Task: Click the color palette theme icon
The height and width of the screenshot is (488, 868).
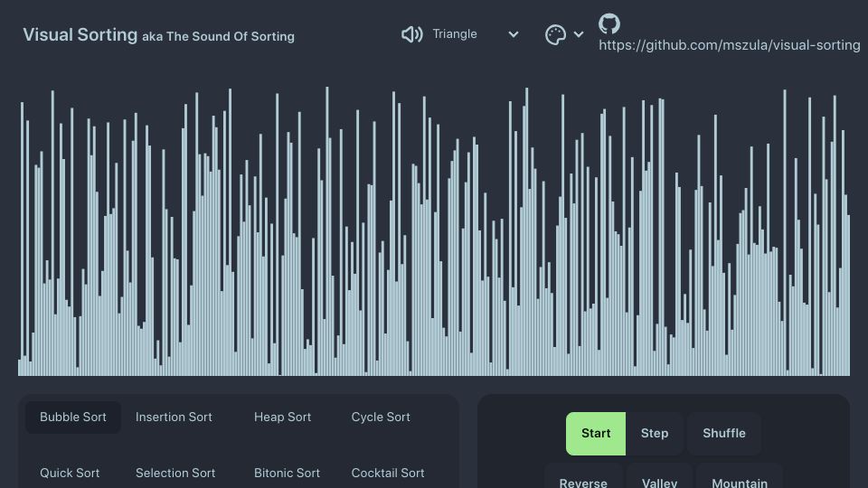Action: pyautogui.click(x=555, y=34)
